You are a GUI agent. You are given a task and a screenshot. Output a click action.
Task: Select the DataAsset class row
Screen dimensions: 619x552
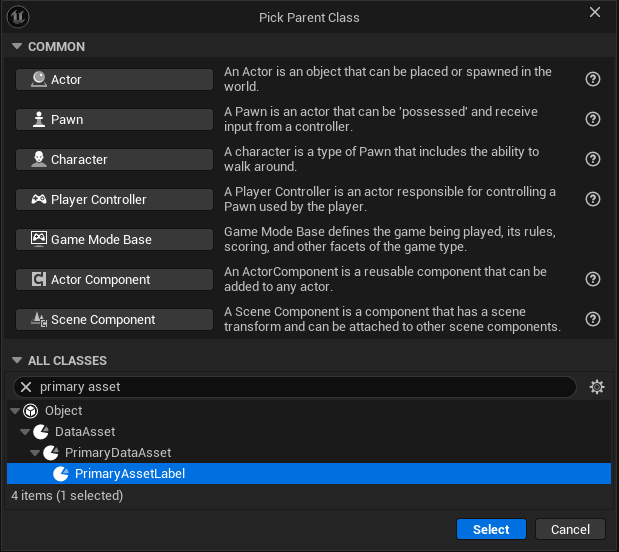point(309,432)
